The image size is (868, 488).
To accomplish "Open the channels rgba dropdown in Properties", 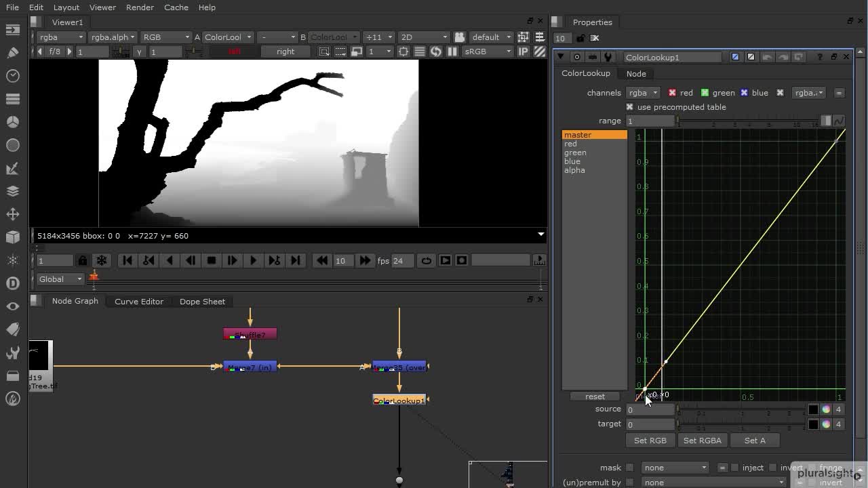I will pyautogui.click(x=643, y=93).
